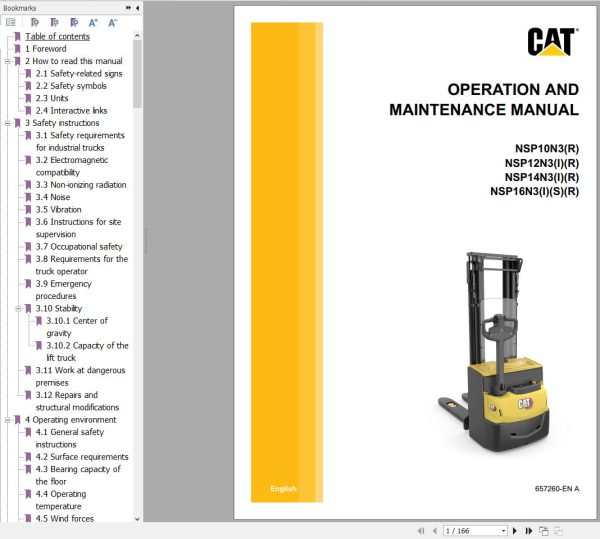Click the second bookmark tool icon
This screenshot has width=600, height=539.
pos(54,23)
